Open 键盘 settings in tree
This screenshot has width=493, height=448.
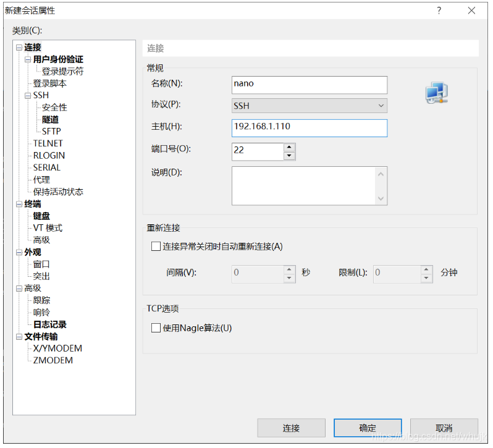coord(41,216)
